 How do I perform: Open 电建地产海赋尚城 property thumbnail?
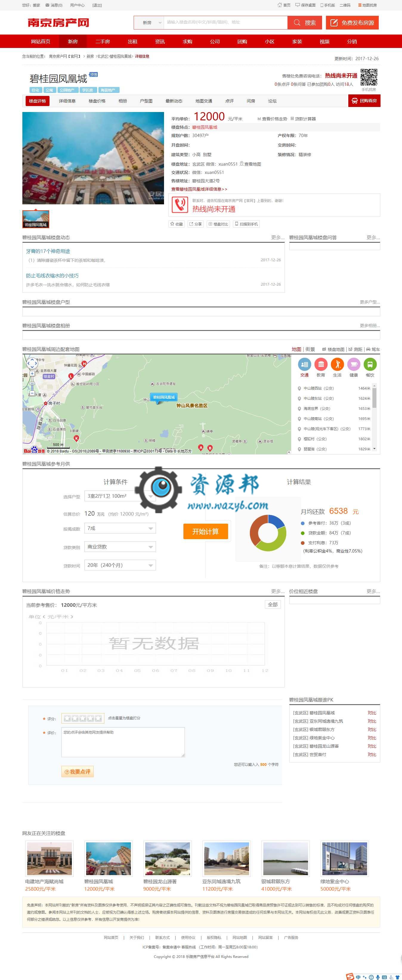[x=49, y=859]
